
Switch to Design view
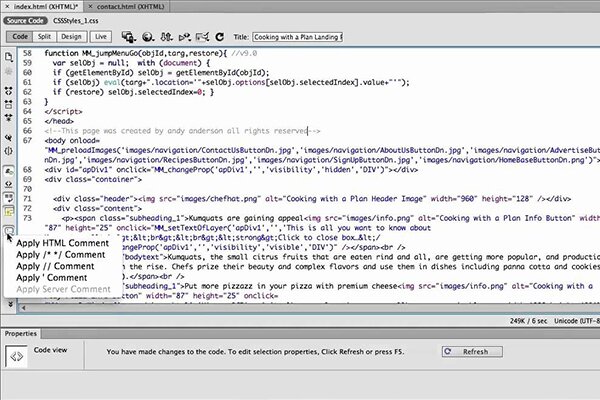[x=71, y=37]
